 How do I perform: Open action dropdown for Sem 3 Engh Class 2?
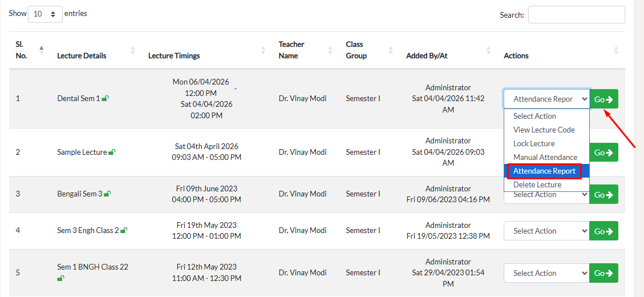546,231
